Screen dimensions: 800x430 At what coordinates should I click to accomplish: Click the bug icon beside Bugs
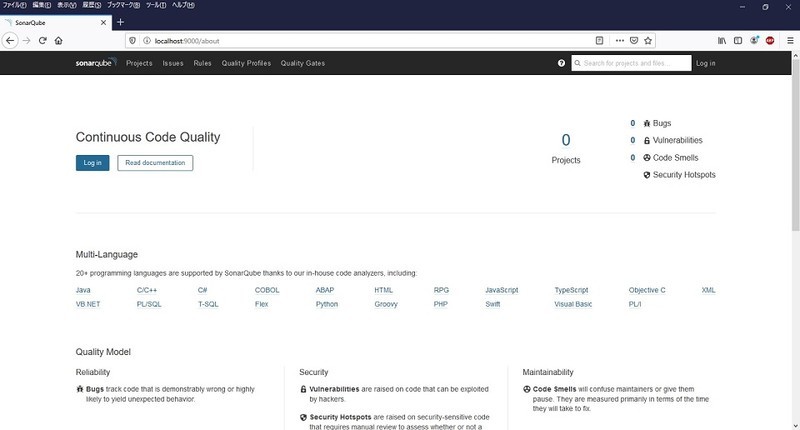(x=647, y=123)
